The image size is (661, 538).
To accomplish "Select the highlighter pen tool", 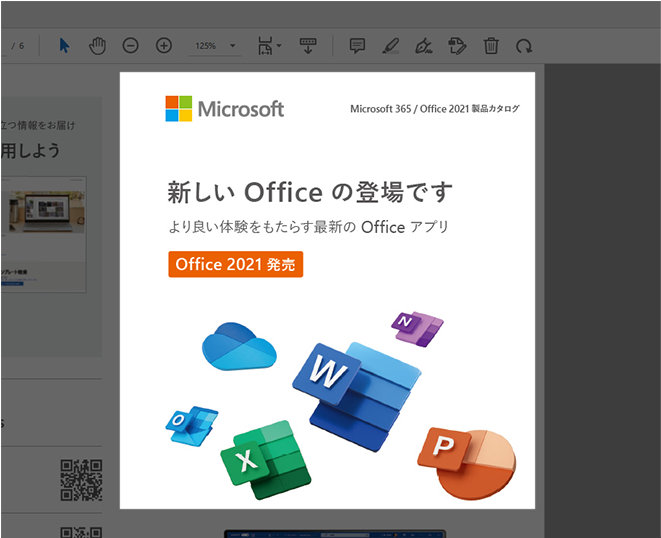I will click(391, 46).
